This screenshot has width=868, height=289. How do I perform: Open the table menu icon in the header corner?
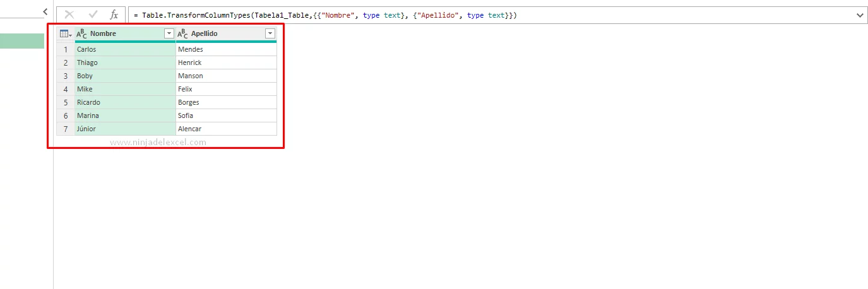(65, 33)
